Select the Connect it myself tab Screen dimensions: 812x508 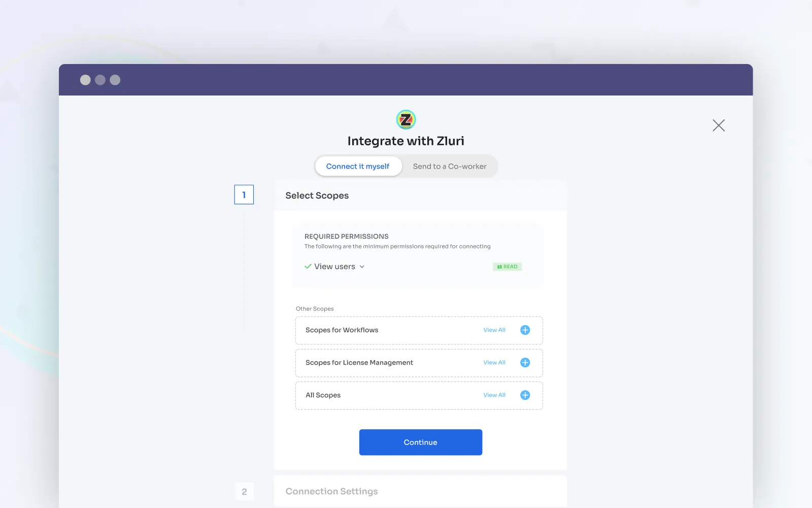(358, 167)
